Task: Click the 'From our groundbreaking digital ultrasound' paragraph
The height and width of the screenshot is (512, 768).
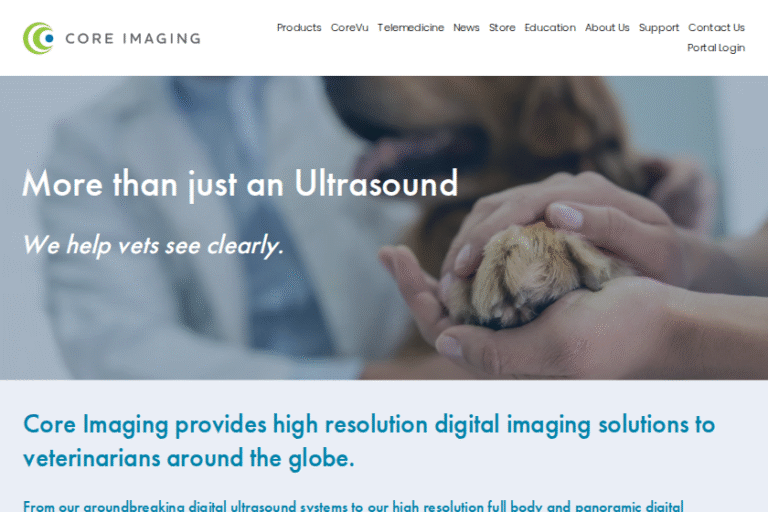Action: pos(353,506)
